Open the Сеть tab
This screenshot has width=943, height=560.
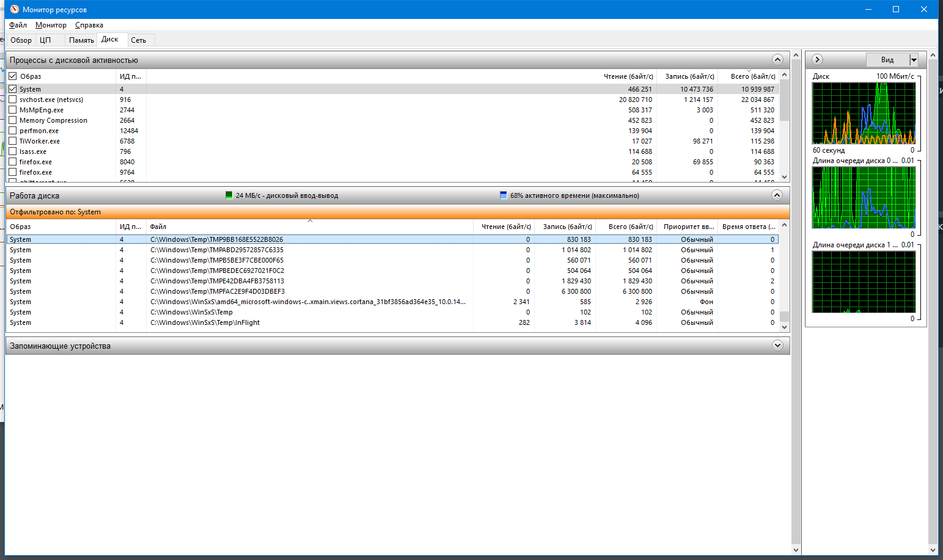(x=138, y=40)
